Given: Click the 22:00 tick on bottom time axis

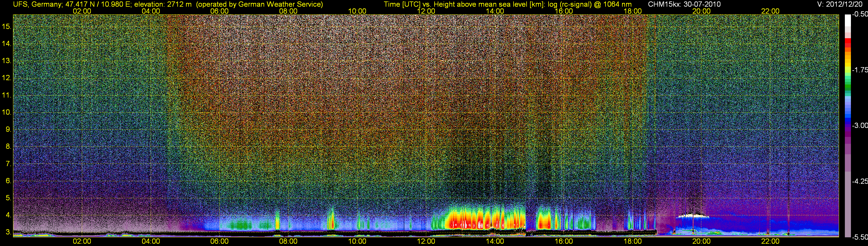Looking at the screenshot, I should click(770, 241).
